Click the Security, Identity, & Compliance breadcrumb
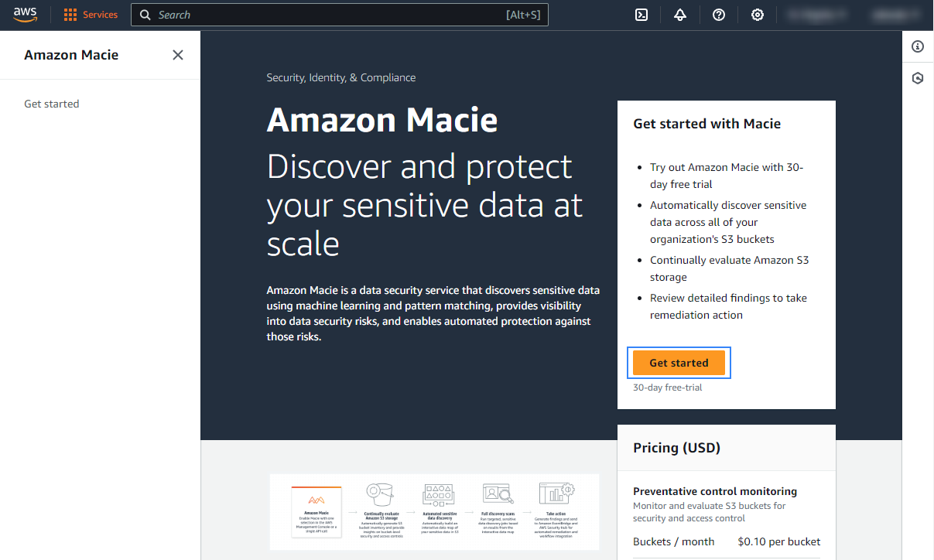Screen dimensions: 934x560 341,77
